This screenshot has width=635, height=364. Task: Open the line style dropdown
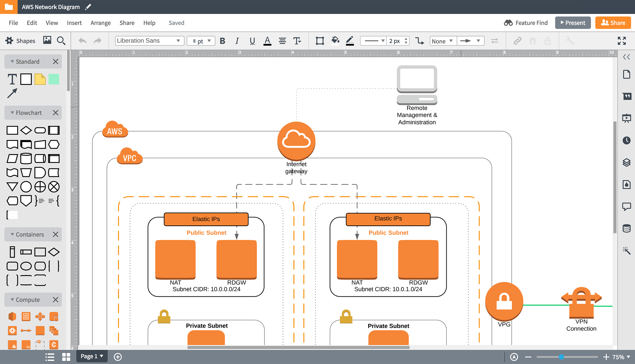(x=373, y=41)
